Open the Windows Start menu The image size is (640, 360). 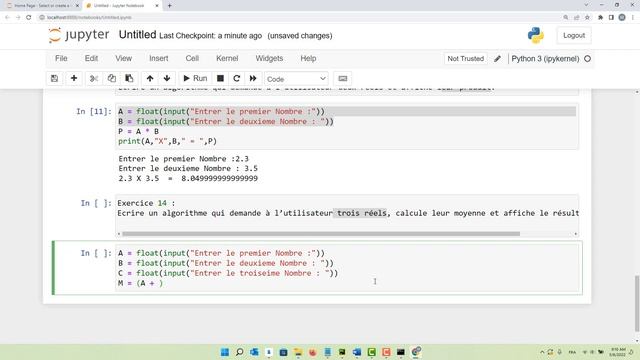click(225, 352)
